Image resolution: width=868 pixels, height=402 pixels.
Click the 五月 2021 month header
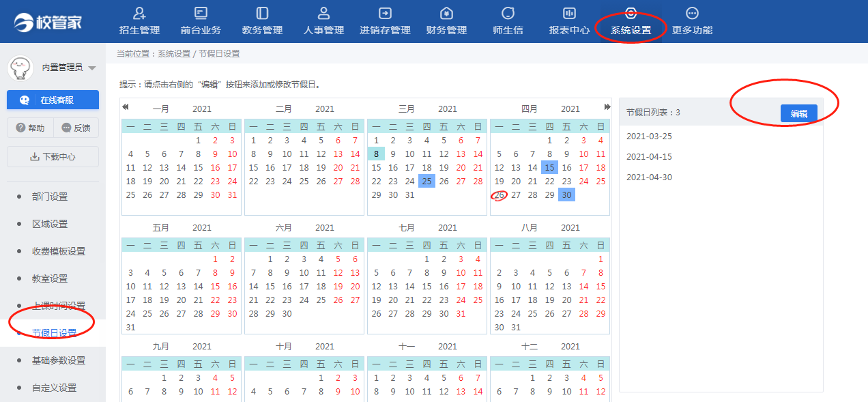point(182,228)
